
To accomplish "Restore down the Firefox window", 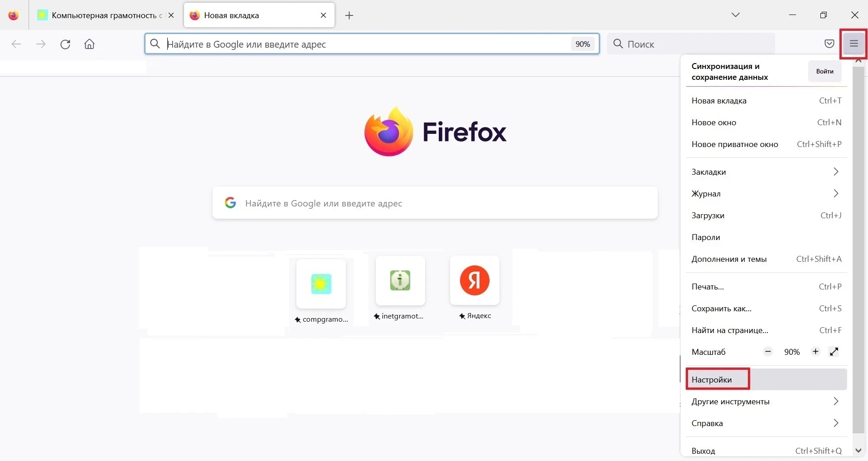I will pyautogui.click(x=824, y=15).
